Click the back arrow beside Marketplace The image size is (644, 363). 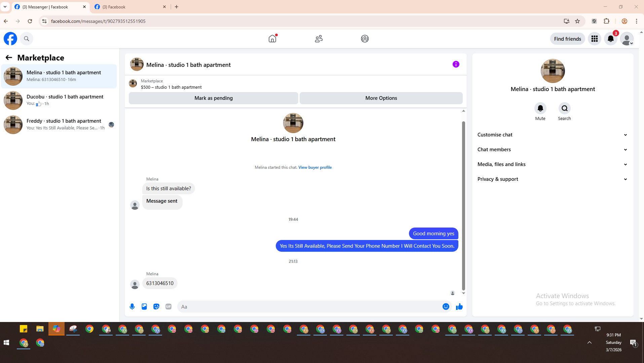(9, 57)
